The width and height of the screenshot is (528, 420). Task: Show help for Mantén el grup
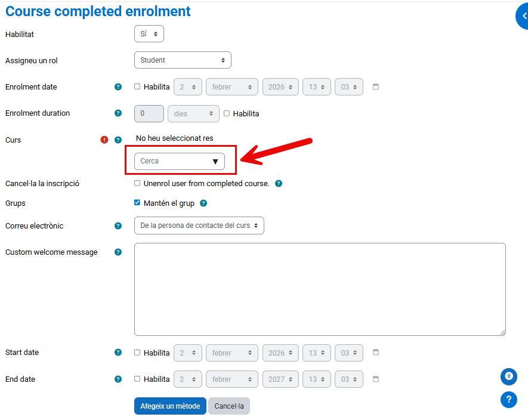[203, 203]
